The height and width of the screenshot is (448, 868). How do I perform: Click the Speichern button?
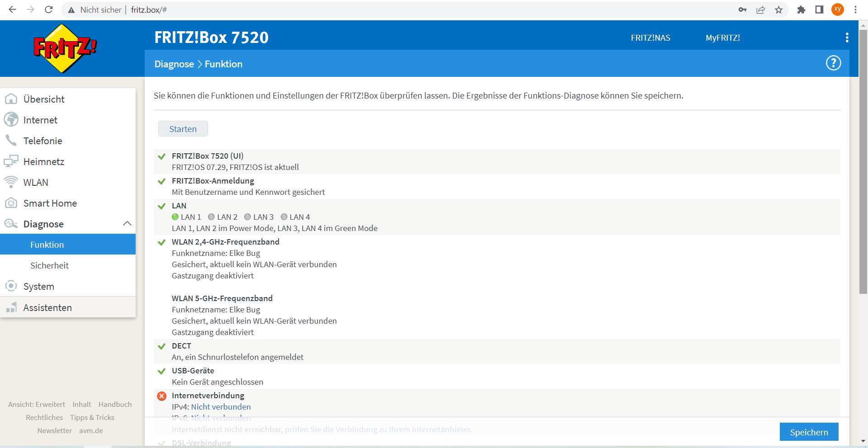pos(809,432)
